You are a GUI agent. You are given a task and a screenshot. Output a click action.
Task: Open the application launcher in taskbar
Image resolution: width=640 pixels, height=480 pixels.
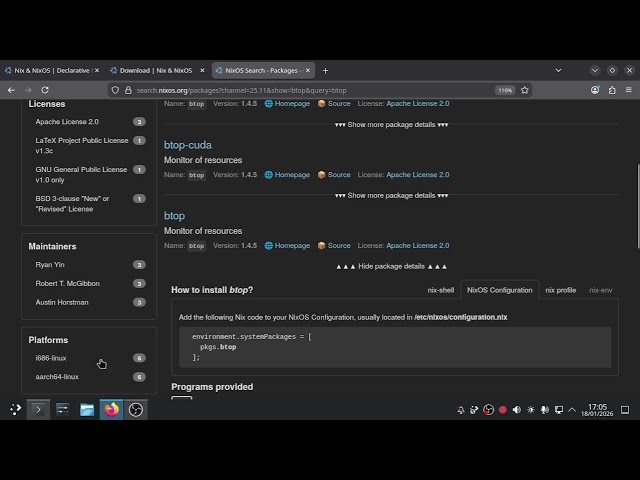[15, 409]
